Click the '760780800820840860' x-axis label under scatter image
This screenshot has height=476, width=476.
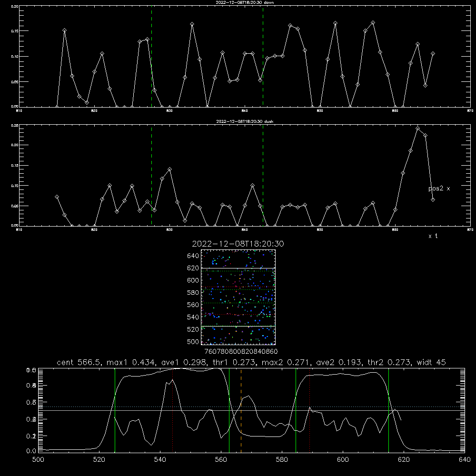pos(241,352)
